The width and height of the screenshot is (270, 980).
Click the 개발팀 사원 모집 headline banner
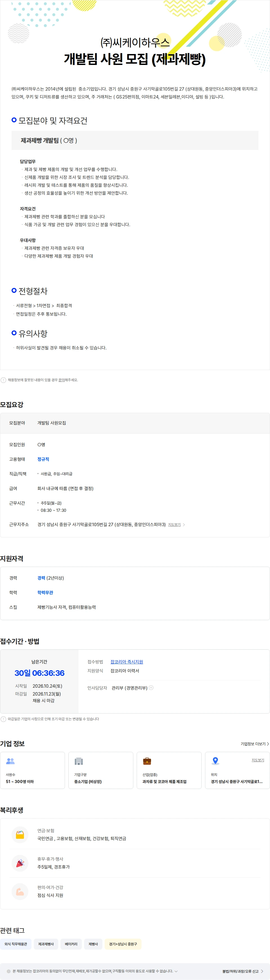[x=135, y=59]
